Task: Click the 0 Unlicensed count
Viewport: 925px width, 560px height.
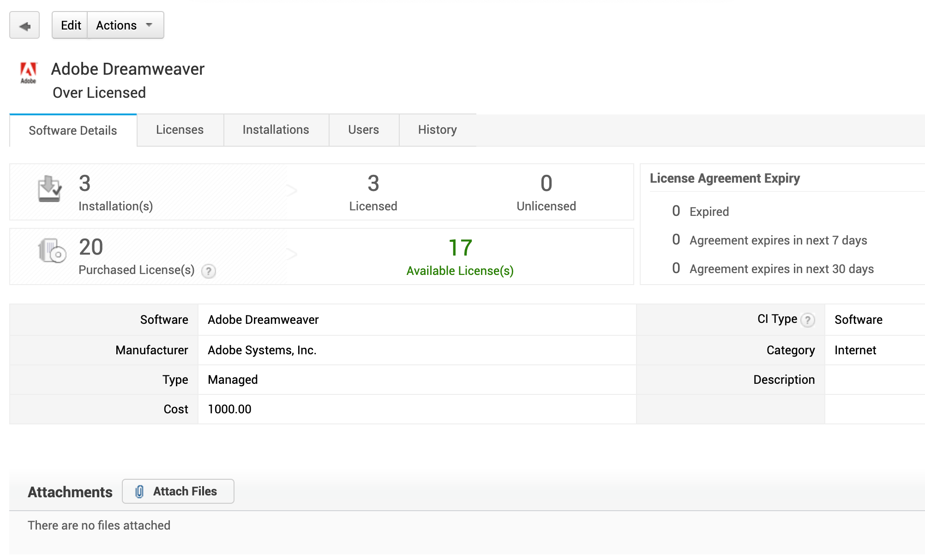Action: coord(546,184)
